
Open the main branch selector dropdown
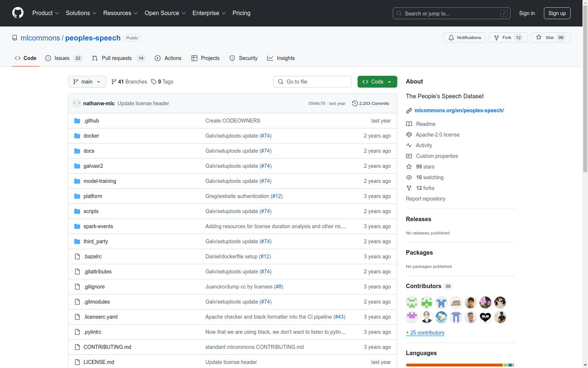coord(87,82)
